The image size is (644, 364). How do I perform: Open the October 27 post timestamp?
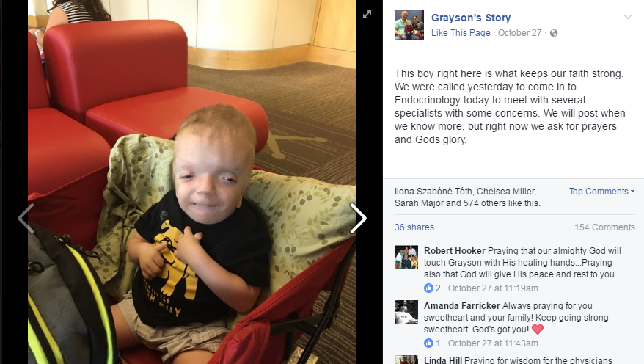coord(519,33)
